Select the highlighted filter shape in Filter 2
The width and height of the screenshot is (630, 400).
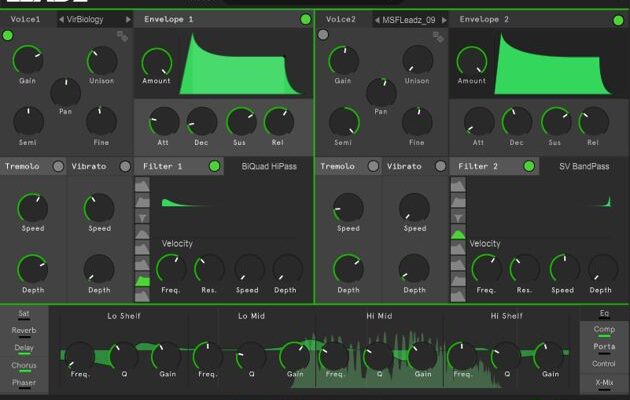[458, 234]
